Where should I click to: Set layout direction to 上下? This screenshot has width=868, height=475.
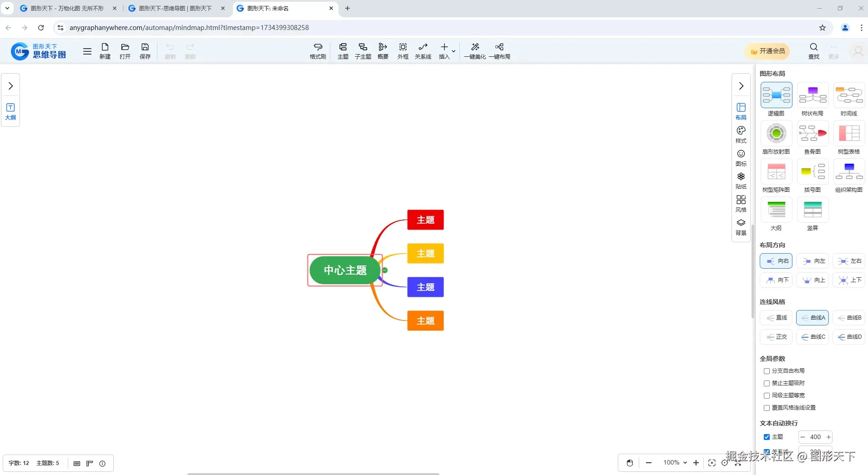[x=849, y=280]
